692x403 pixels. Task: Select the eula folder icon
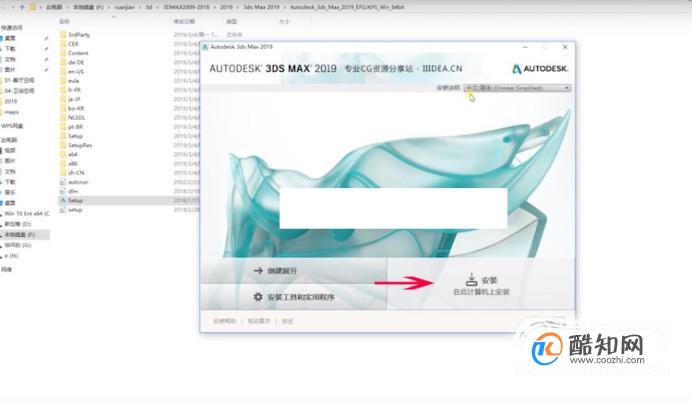(x=63, y=81)
